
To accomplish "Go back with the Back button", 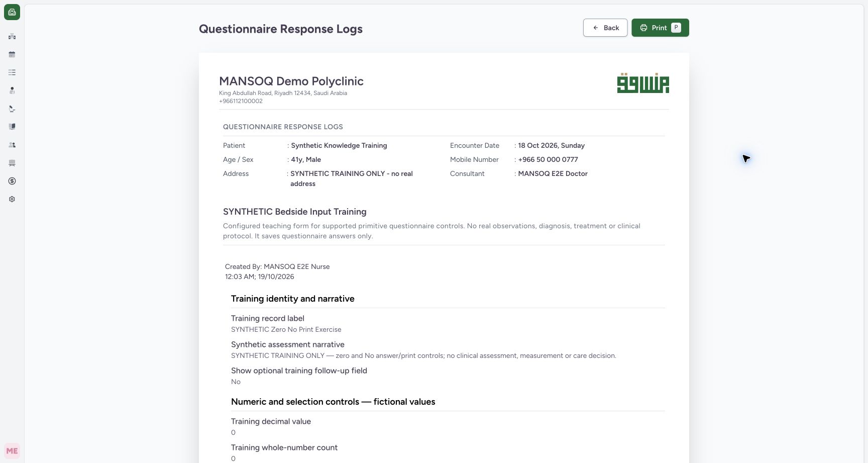I will tap(605, 28).
